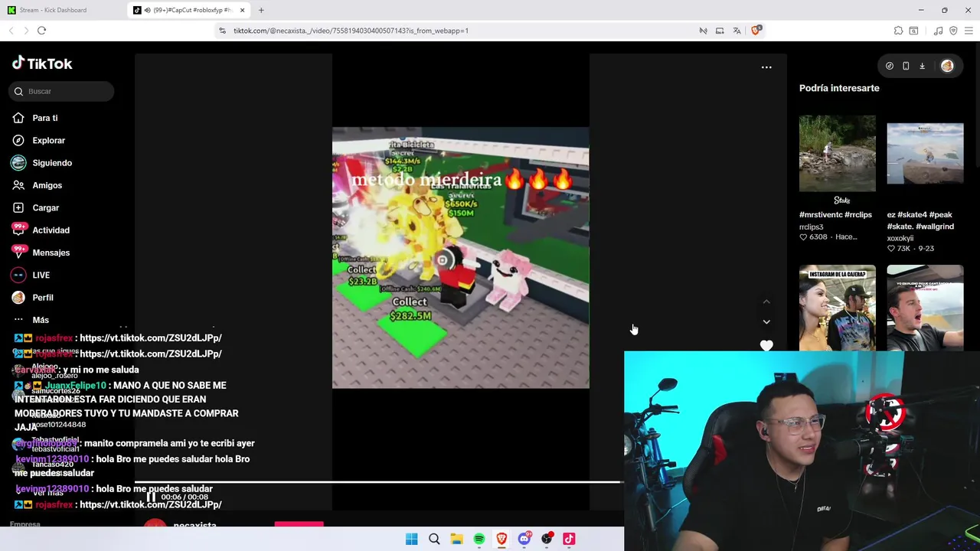Click the download desktop app icon
This screenshot has width=980, height=551.
[922, 66]
